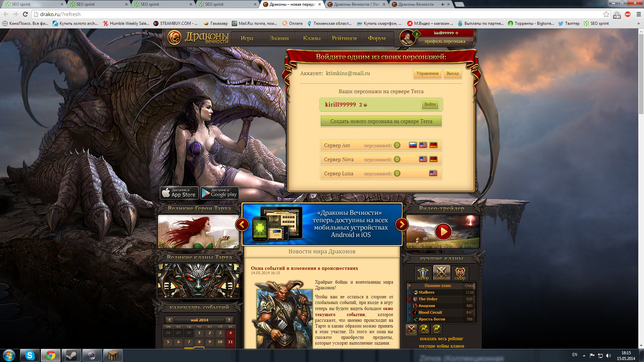Image resolution: width=644 pixels, height=362 pixels.
Task: Open Твиттер bookmark
Action: 569,23
